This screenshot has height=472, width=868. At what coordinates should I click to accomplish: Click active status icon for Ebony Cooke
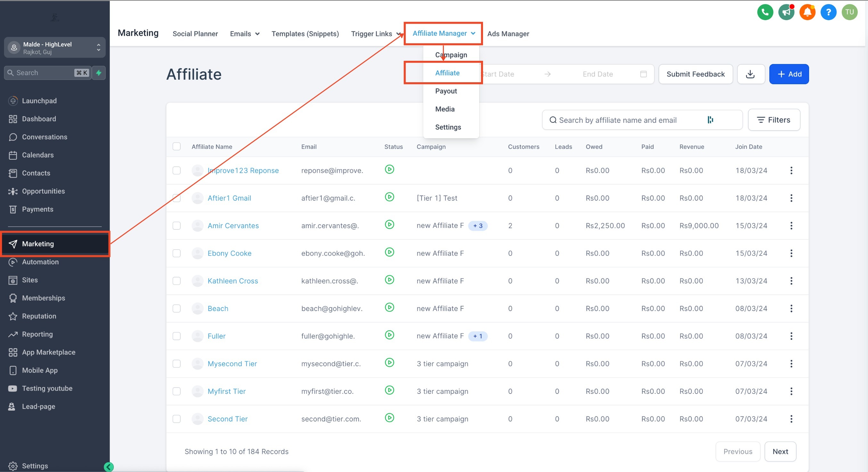pyautogui.click(x=389, y=252)
